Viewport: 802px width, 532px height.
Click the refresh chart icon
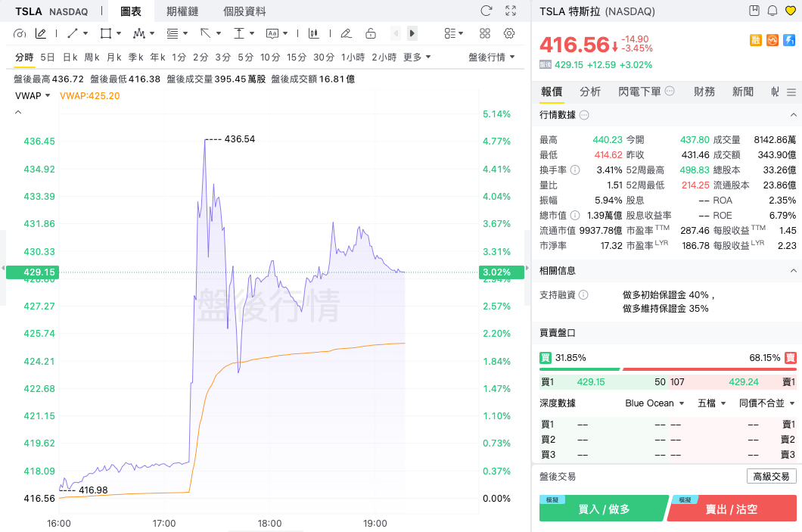tap(486, 11)
